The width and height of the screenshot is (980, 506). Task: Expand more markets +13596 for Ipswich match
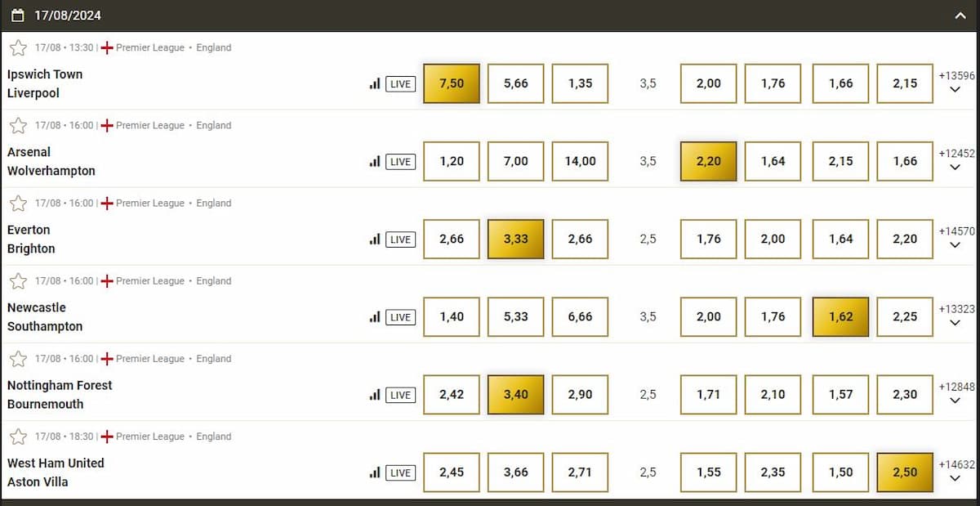(x=955, y=83)
